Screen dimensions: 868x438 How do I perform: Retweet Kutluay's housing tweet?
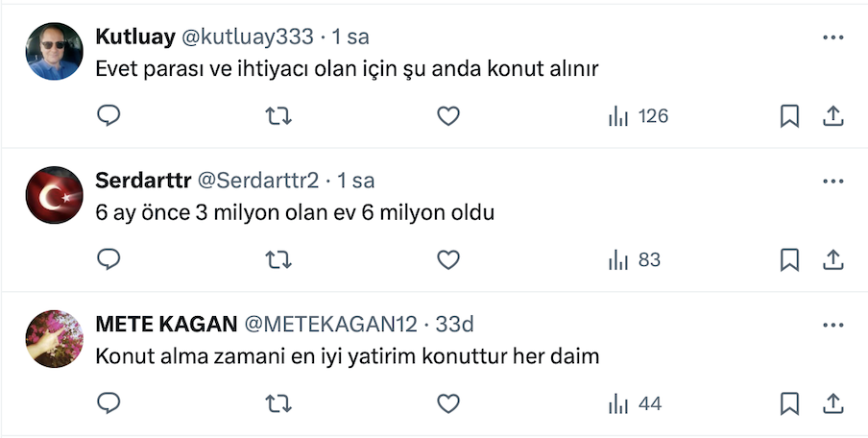tap(278, 116)
